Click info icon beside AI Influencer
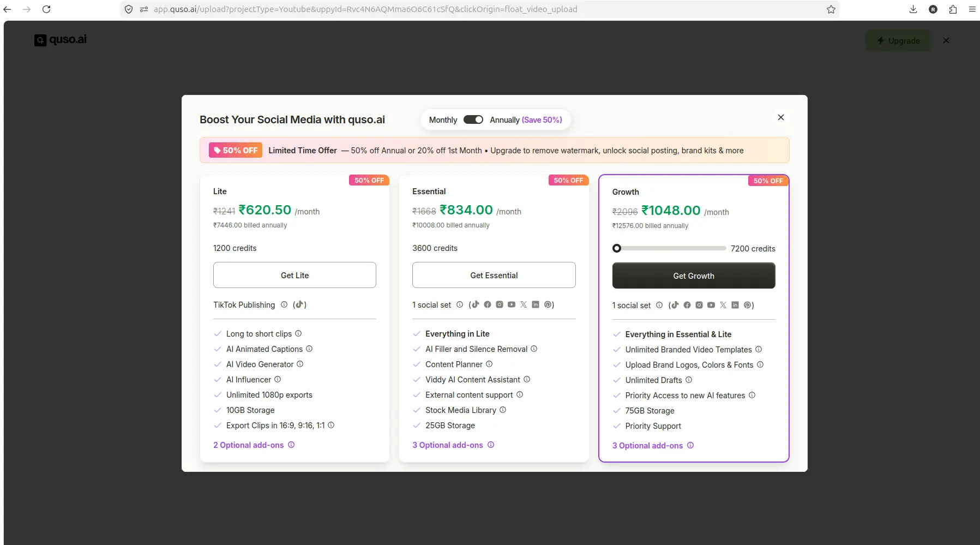Image resolution: width=980 pixels, height=545 pixels. [278, 379]
